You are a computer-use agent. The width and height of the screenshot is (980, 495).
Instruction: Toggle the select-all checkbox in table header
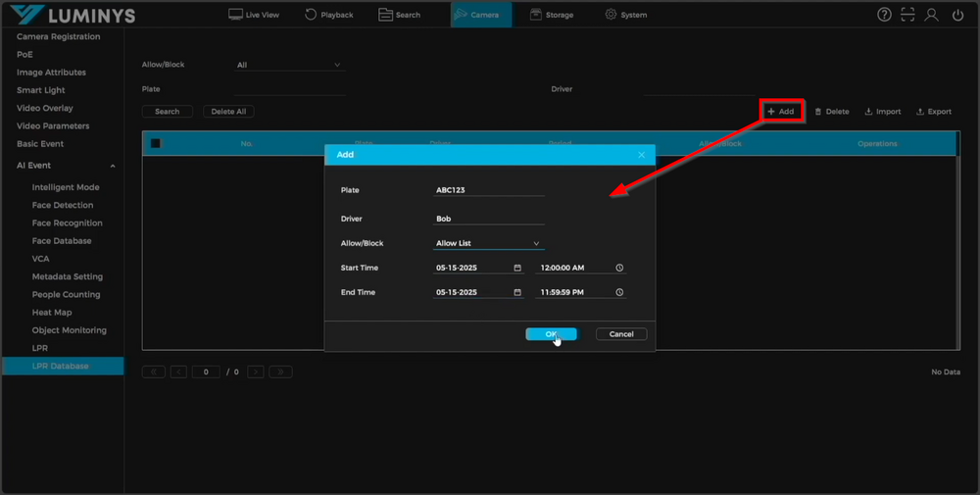156,143
